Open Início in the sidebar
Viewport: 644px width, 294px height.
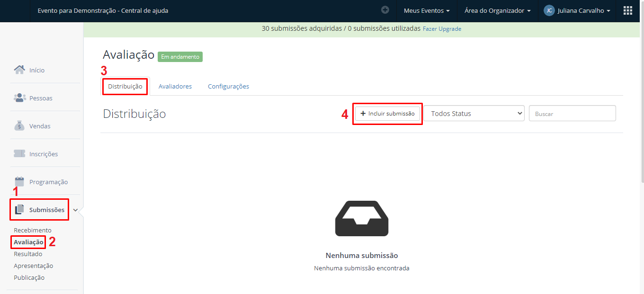tap(37, 70)
